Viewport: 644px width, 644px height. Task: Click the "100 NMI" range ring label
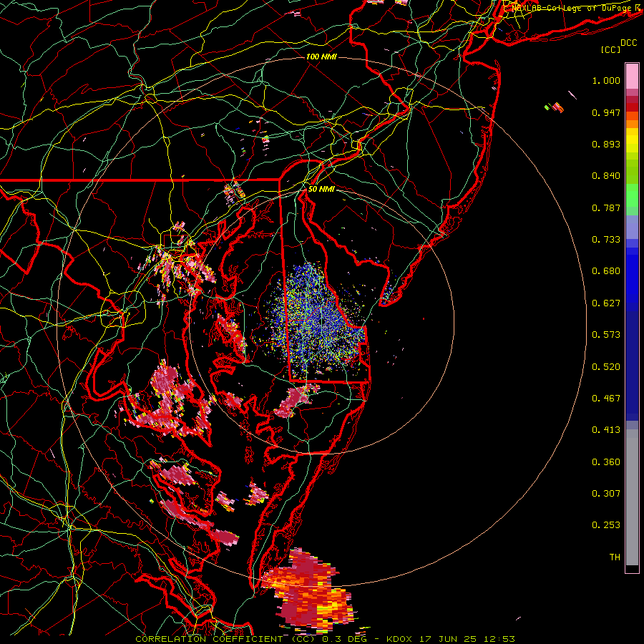[x=321, y=57]
